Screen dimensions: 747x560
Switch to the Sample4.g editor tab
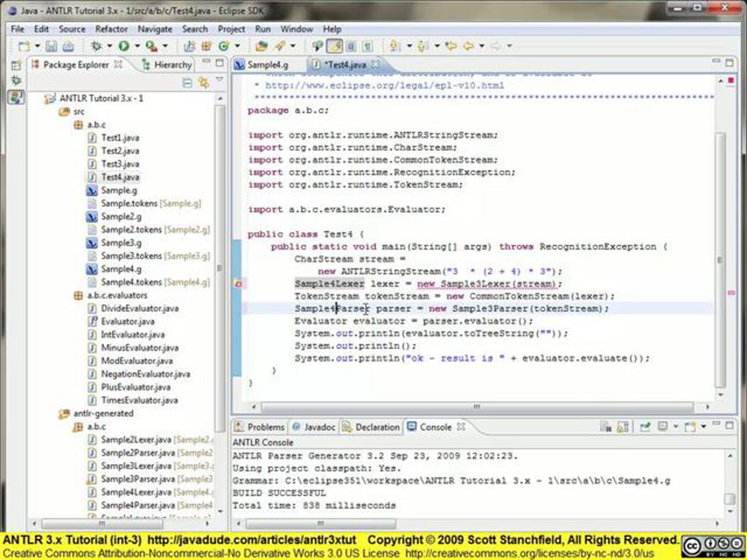[261, 64]
